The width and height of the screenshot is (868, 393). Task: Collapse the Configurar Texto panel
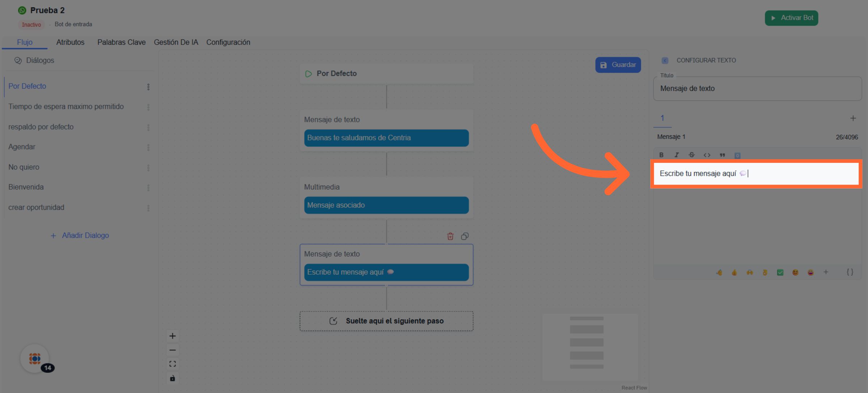pos(665,60)
